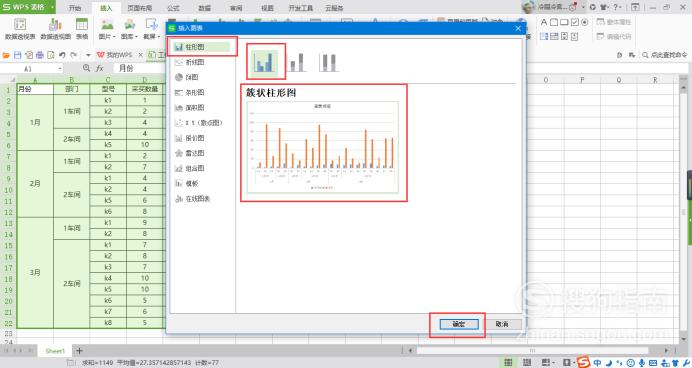The image size is (692, 368).
Task: Open the 页面布局 ribbon tab
Action: click(139, 8)
